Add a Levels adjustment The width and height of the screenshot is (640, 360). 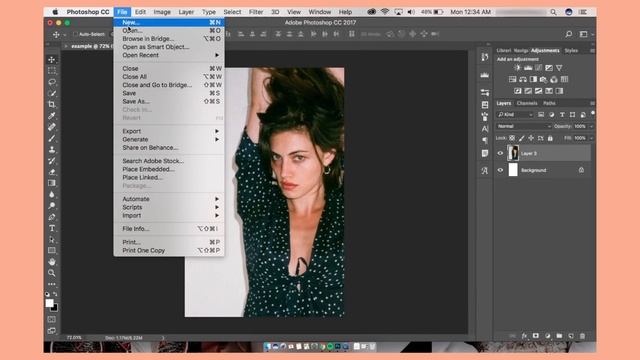pyautogui.click(x=528, y=68)
